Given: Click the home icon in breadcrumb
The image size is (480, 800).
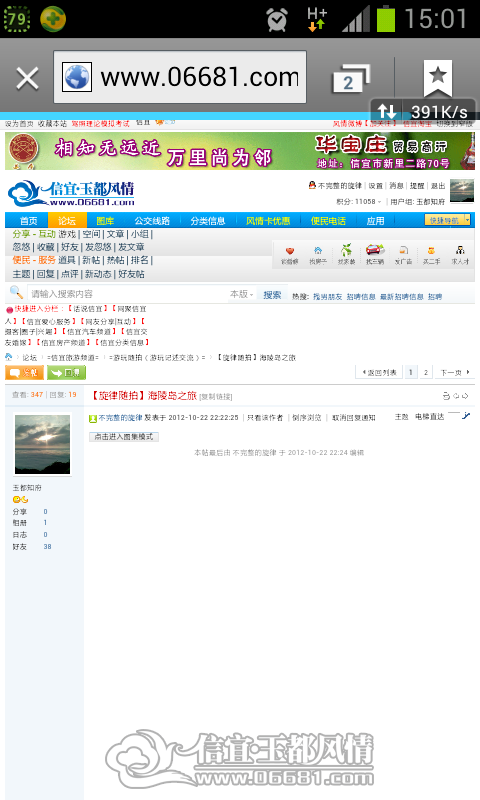Looking at the screenshot, I should (9, 357).
